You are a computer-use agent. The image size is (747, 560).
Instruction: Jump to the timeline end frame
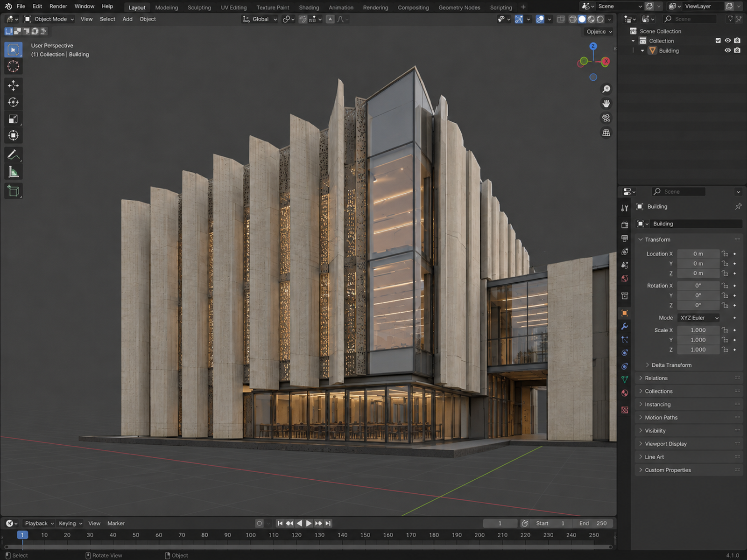(328, 523)
